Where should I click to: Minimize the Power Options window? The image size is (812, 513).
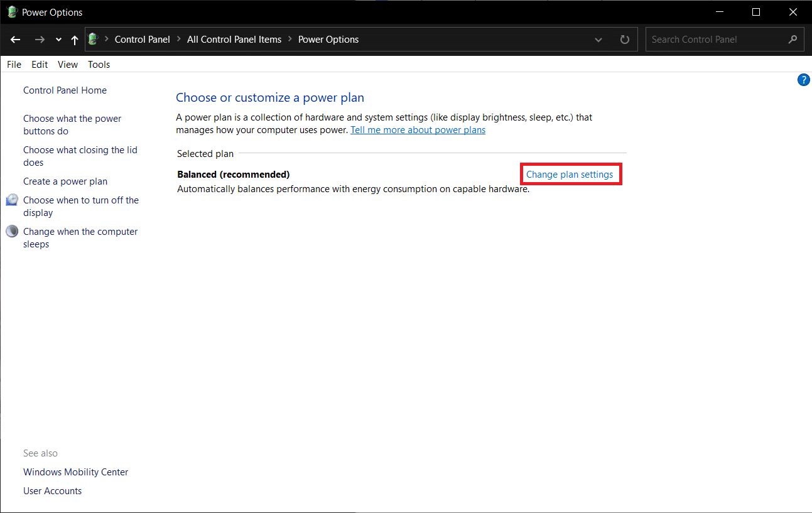point(720,12)
